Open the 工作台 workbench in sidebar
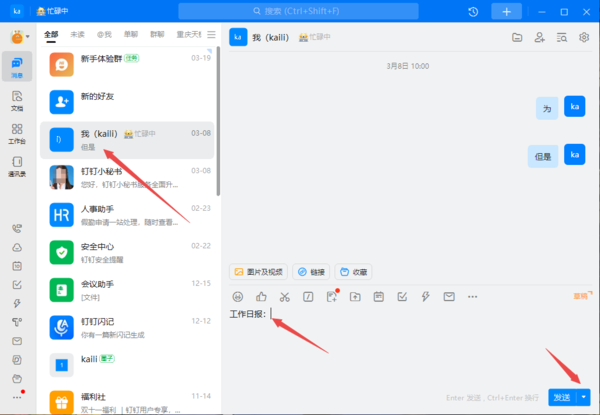Screen dimensions: 600x415 pos(17,133)
